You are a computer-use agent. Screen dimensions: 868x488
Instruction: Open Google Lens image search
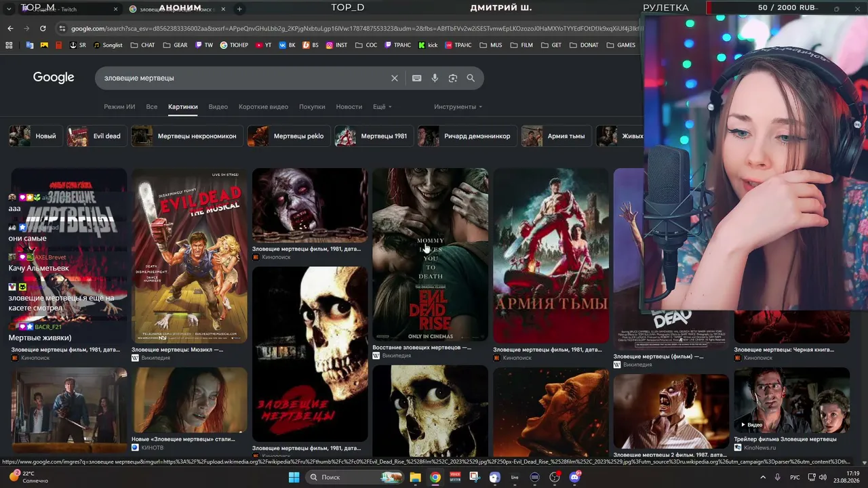pos(453,78)
